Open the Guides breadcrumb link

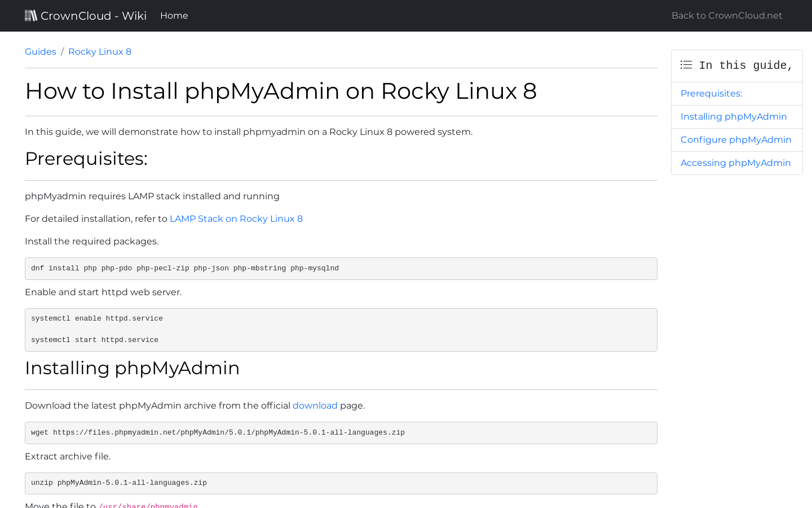coord(40,51)
